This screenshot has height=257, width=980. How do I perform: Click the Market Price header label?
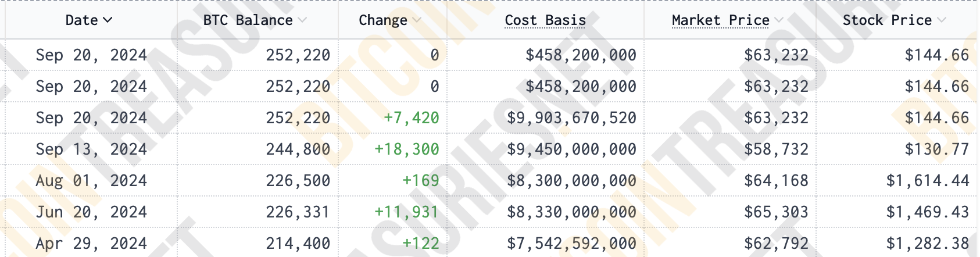pos(720,20)
